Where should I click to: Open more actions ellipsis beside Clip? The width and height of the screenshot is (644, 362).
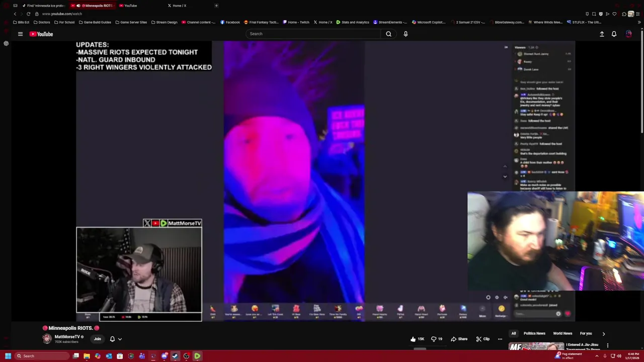coord(500,339)
